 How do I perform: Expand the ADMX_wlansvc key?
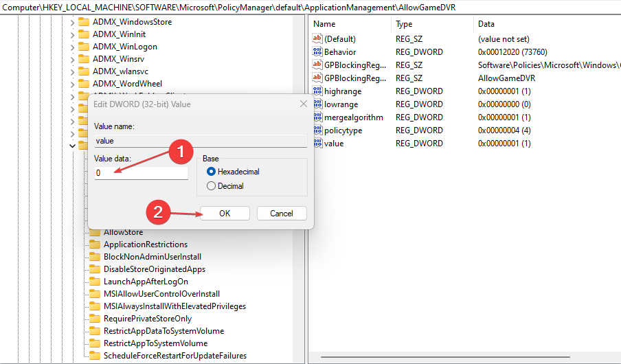[x=72, y=71]
